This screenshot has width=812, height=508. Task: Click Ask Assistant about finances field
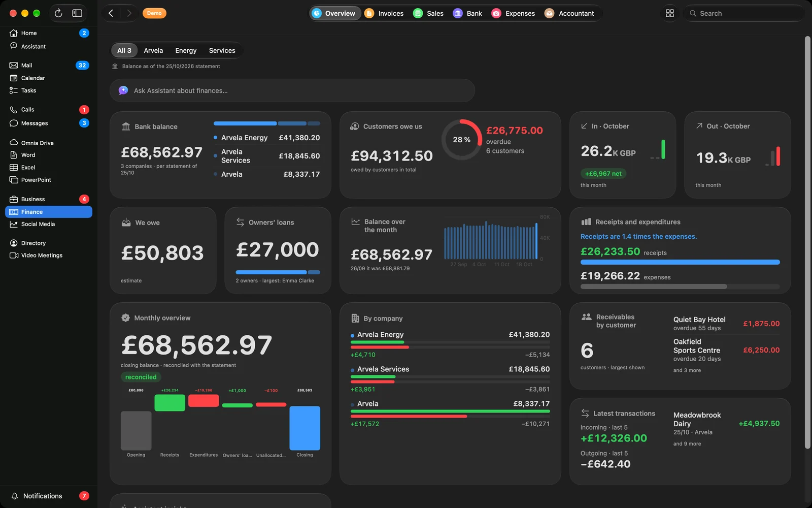point(292,90)
